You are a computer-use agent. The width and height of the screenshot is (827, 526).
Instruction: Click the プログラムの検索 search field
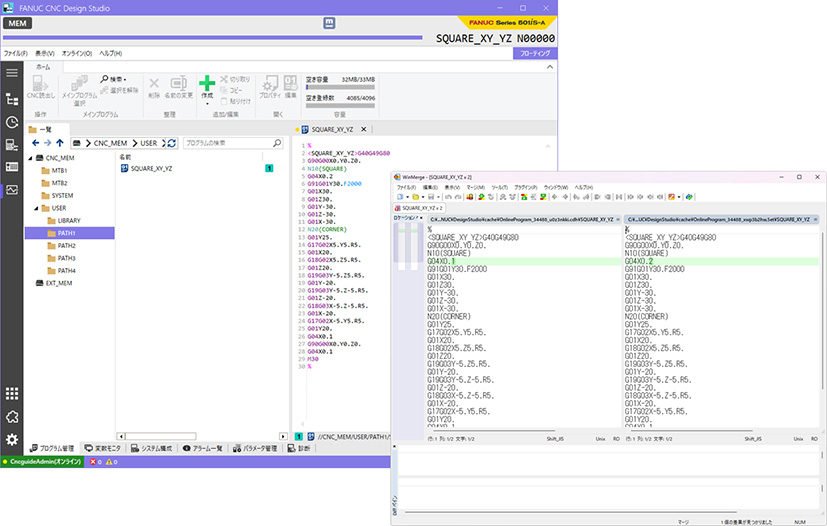point(220,143)
